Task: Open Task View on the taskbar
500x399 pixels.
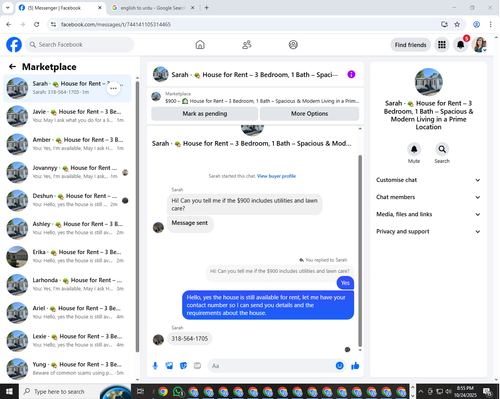Action: pos(140,391)
